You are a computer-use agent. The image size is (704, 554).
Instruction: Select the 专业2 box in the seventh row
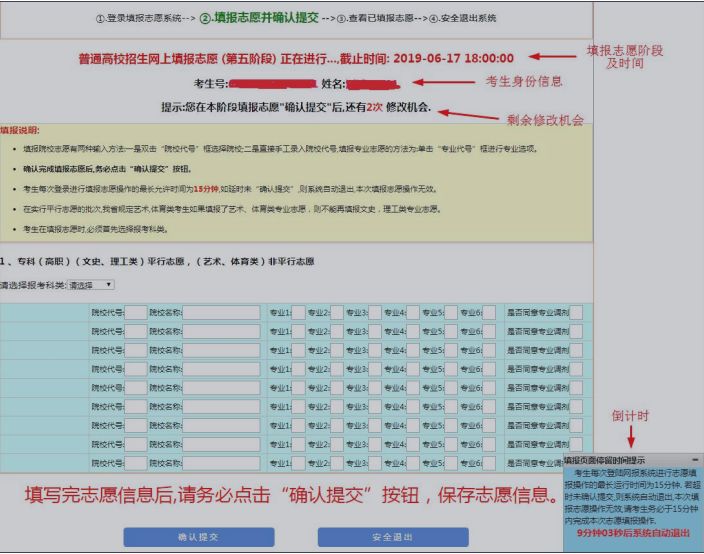pyautogui.click(x=336, y=426)
